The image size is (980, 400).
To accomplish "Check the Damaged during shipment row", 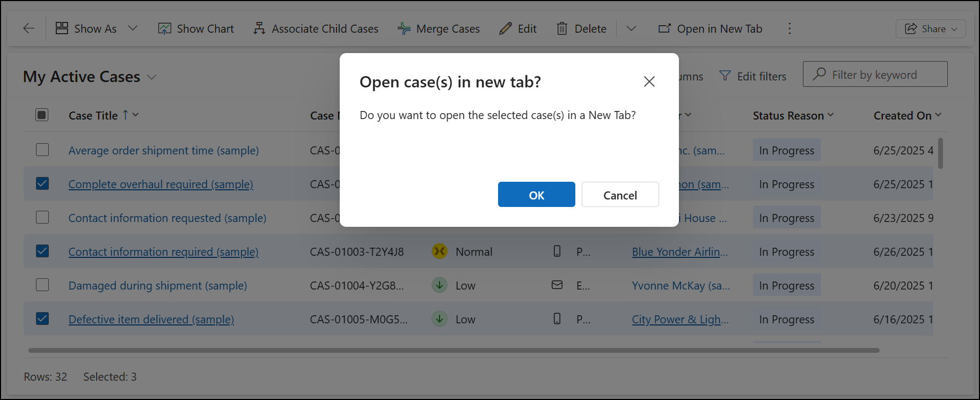I will click(x=42, y=285).
